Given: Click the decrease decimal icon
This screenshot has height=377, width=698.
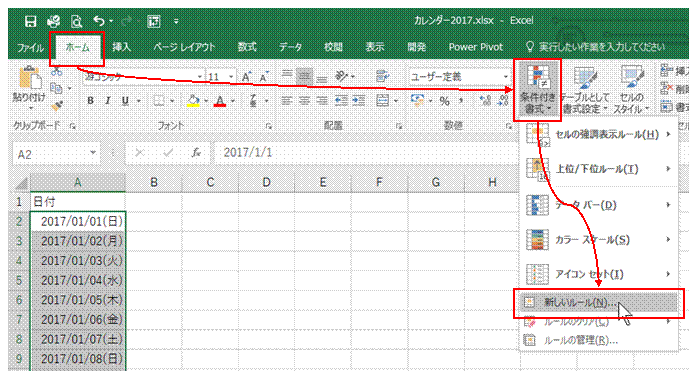Looking at the screenshot, I should click(x=503, y=101).
